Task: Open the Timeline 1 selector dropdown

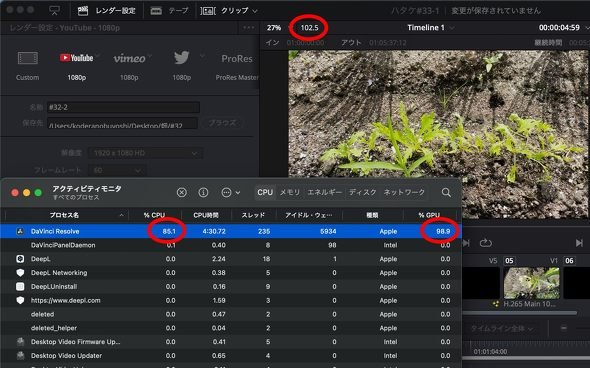Action: tap(430, 27)
